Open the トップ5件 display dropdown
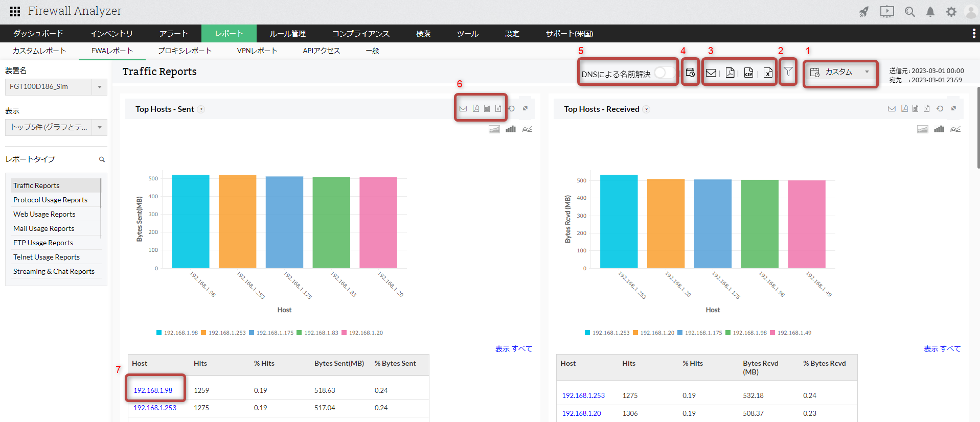The width and height of the screenshot is (980, 422). 56,127
